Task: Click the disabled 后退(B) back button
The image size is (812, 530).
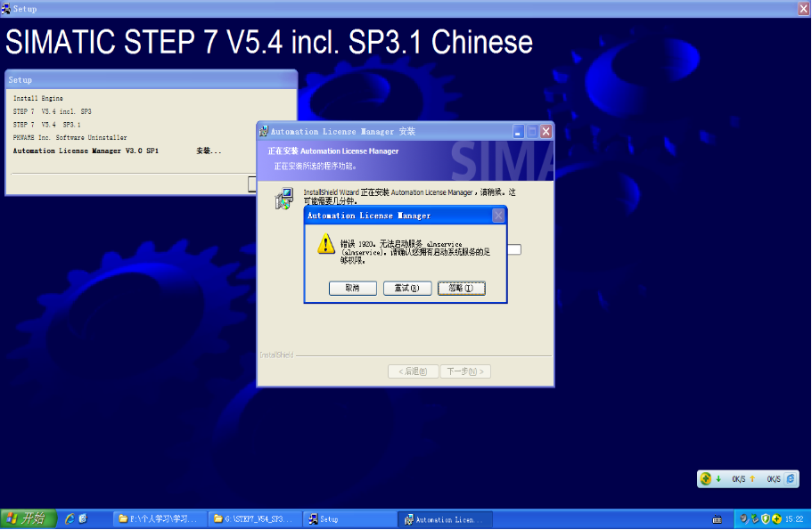Action: (x=413, y=371)
